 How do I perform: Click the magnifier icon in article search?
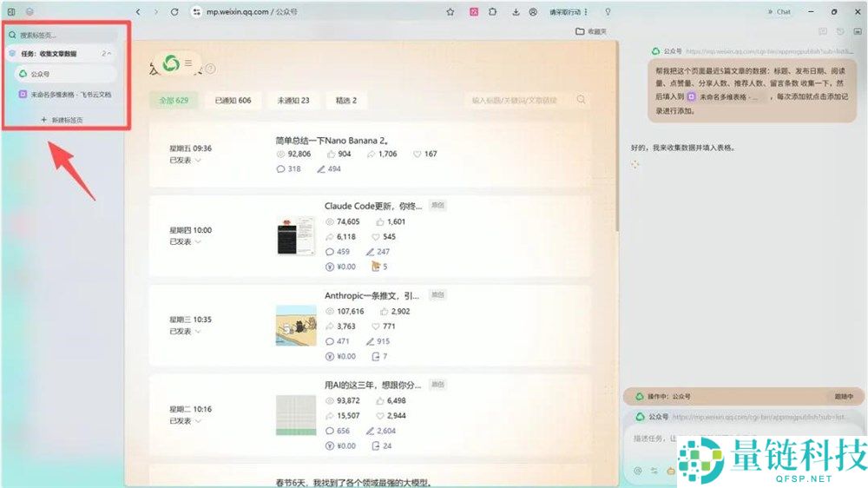[581, 100]
